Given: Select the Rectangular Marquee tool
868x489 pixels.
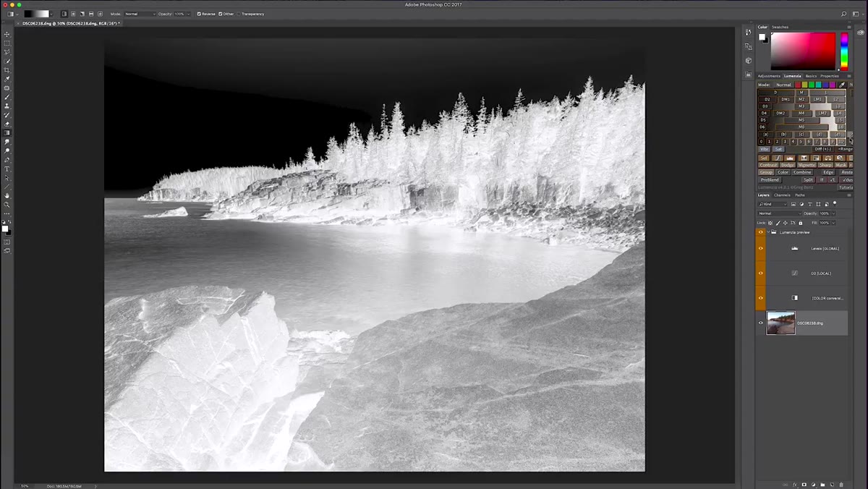Looking at the screenshot, I should 7,43.
